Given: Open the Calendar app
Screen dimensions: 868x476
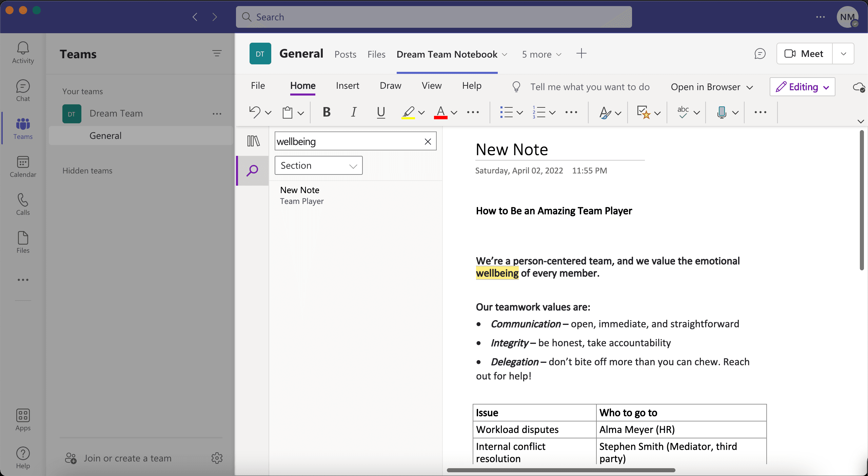Looking at the screenshot, I should pyautogui.click(x=23, y=166).
